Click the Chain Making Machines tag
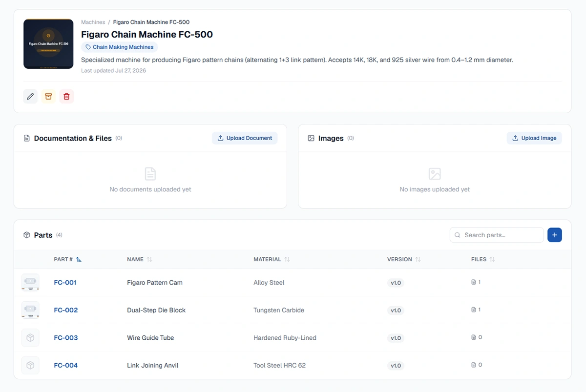The image size is (586, 392). pyautogui.click(x=119, y=47)
